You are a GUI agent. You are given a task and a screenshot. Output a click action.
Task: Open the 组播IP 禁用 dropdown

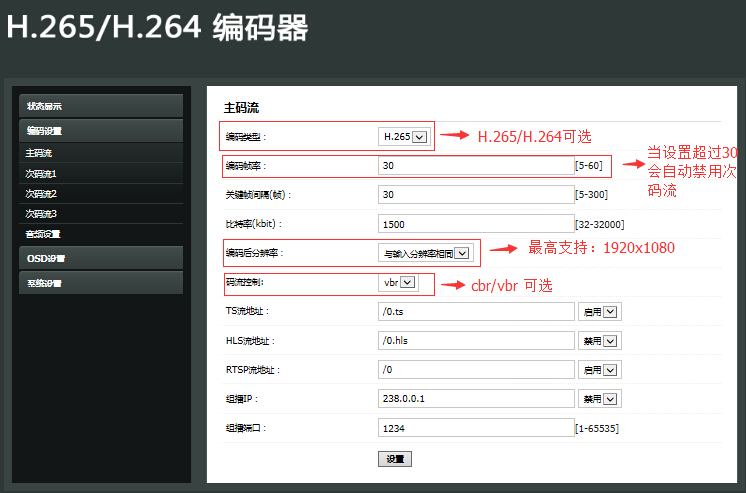click(x=599, y=399)
